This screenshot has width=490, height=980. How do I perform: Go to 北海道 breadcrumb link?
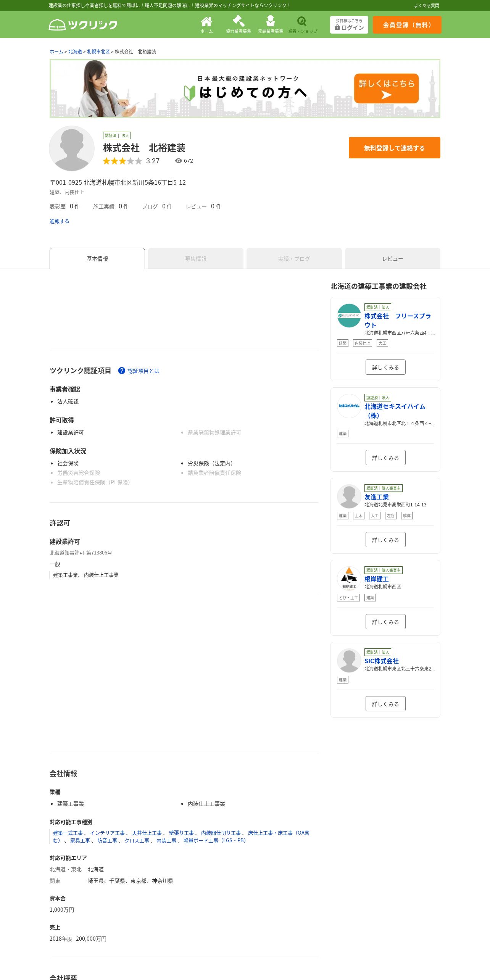point(75,52)
